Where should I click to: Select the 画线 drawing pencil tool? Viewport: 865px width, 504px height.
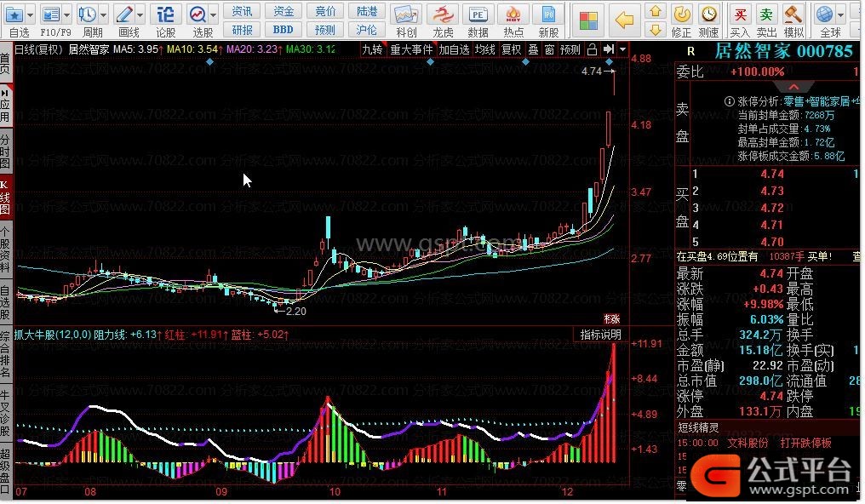tap(124, 14)
